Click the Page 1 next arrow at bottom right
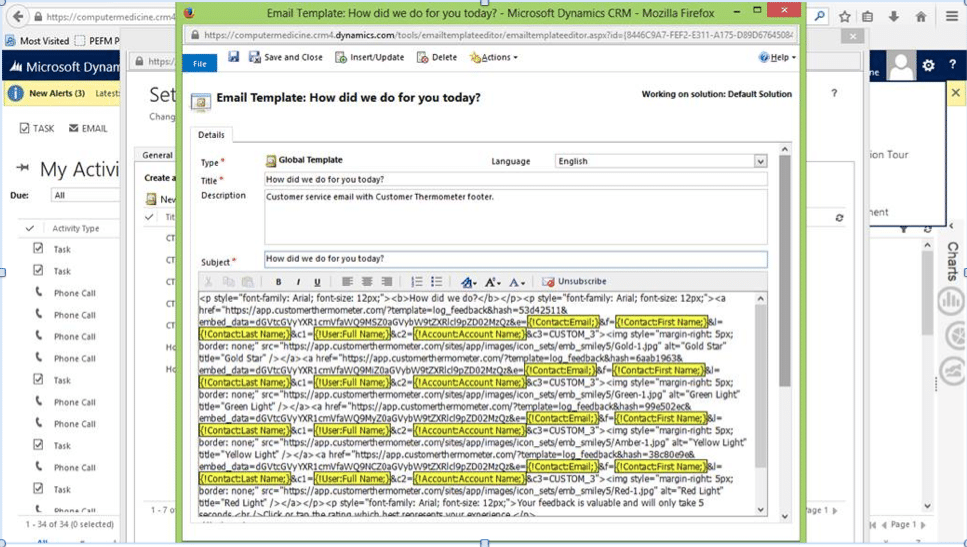Image resolution: width=967 pixels, height=547 pixels. [x=923, y=525]
